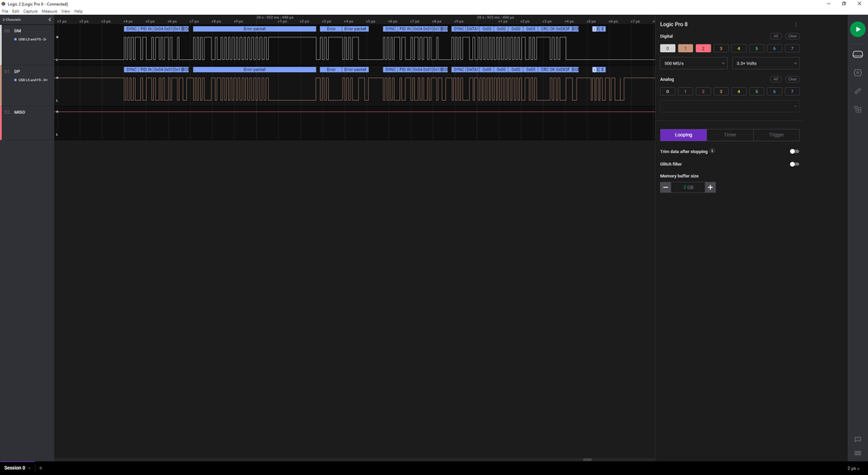
Task: Enable Digital channel 4
Action: pyautogui.click(x=738, y=48)
